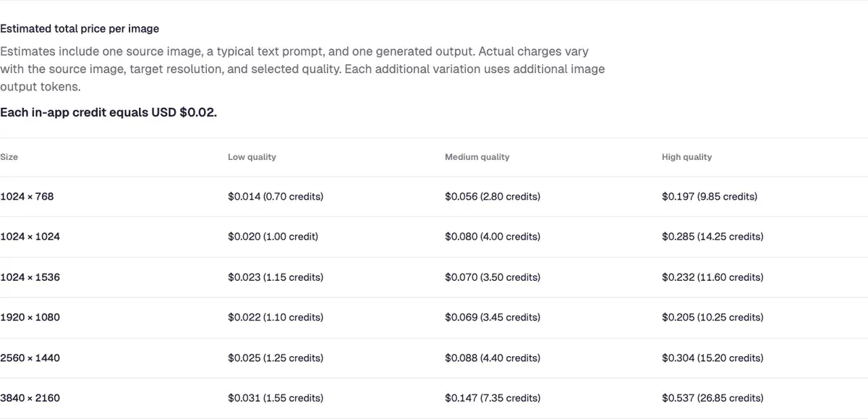Select the 1920 × 1080 size cell
The width and height of the screenshot is (868, 419).
coord(30,318)
